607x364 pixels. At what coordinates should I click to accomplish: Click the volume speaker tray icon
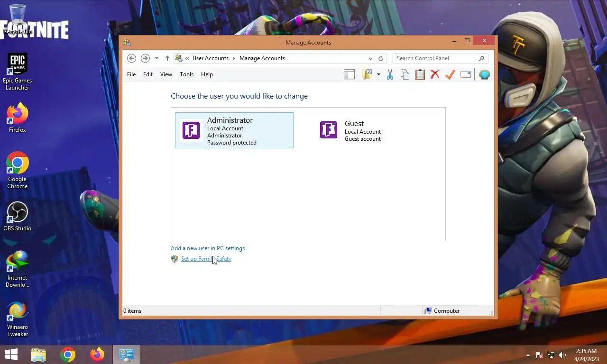[562, 355]
